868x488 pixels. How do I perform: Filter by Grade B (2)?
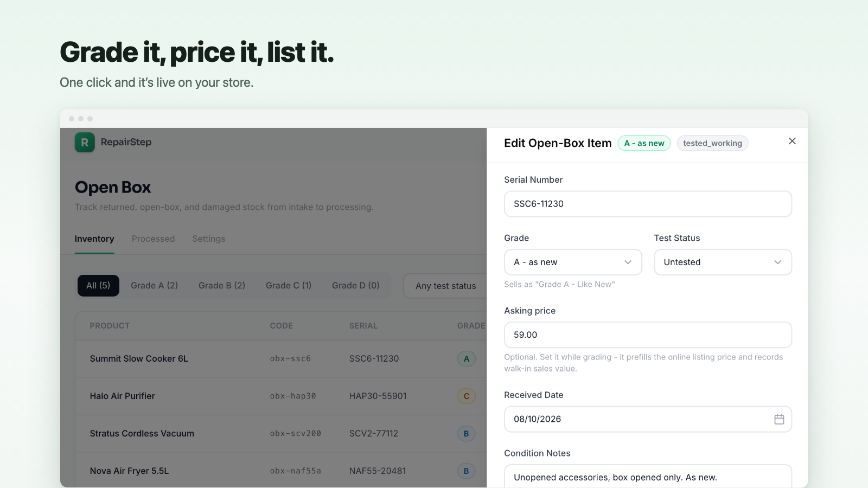click(222, 286)
